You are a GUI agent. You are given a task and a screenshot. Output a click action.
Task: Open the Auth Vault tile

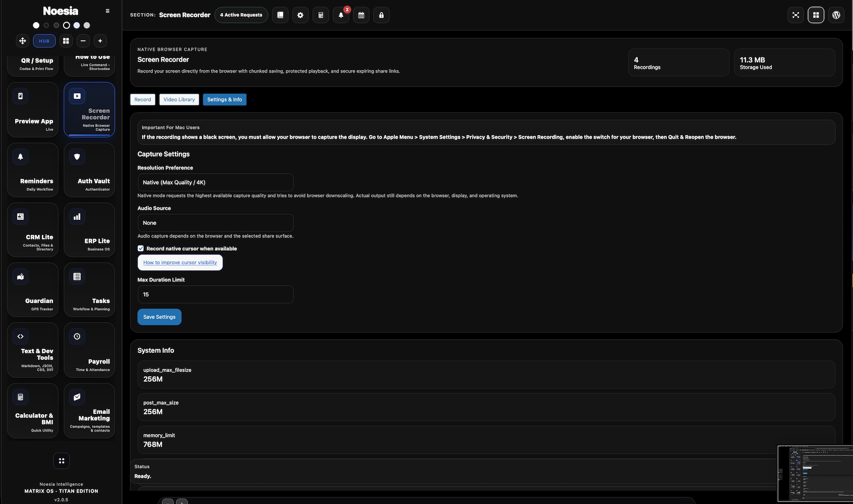(x=89, y=170)
